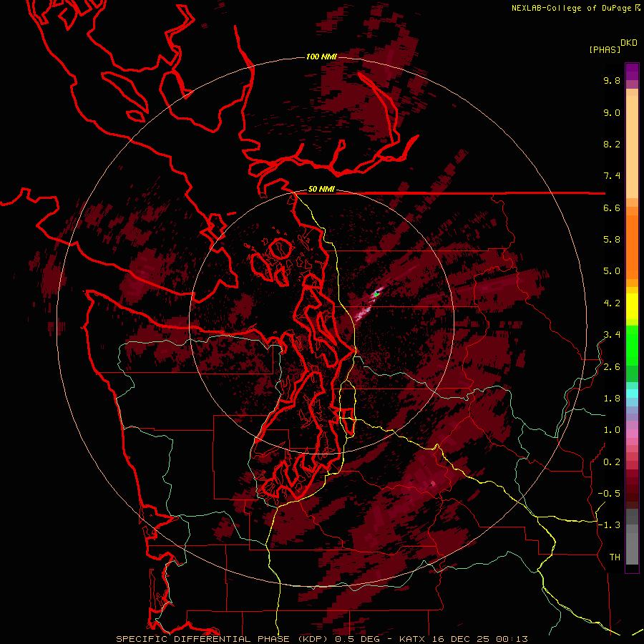
Task: Click the 5.0 value on color scale
Action: (x=612, y=271)
